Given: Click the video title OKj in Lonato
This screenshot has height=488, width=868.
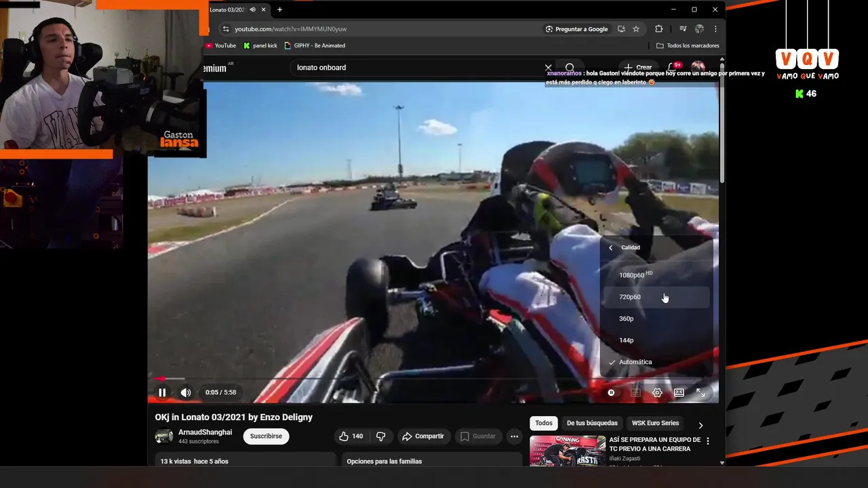Looking at the screenshot, I should [234, 417].
